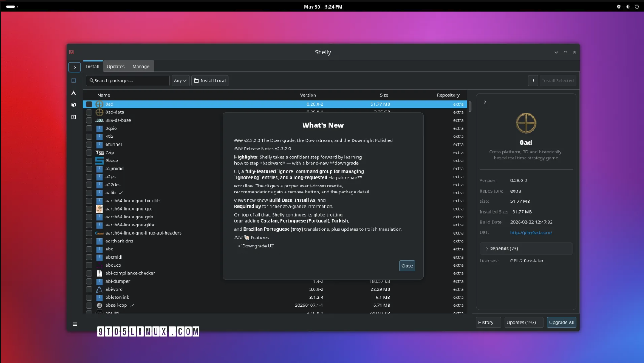Select the abletonlink row

(x=275, y=298)
